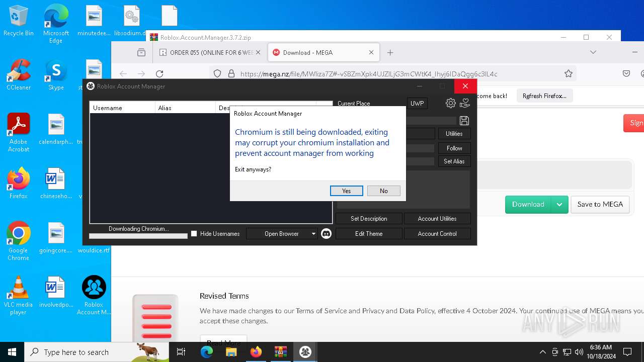Screen dimensions: 644x362
Task: Open the Windows Start menu
Action: coord(12,352)
